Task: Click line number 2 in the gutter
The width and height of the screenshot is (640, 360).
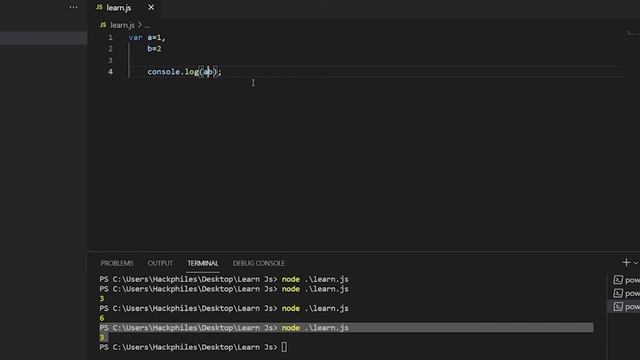Action: [x=110, y=49]
